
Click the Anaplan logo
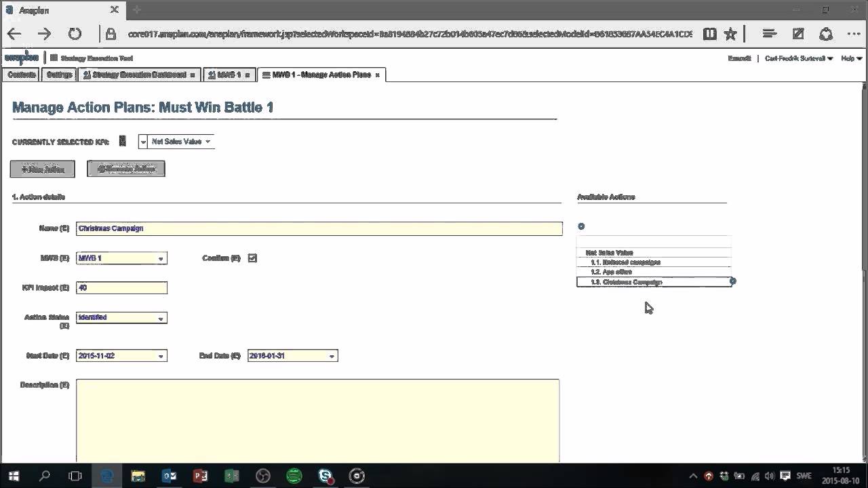point(22,58)
